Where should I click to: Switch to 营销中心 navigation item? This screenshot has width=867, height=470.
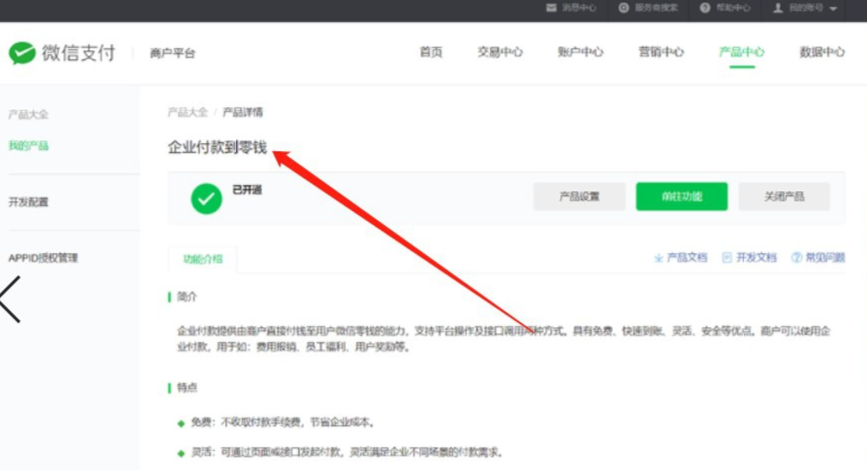pos(661,52)
